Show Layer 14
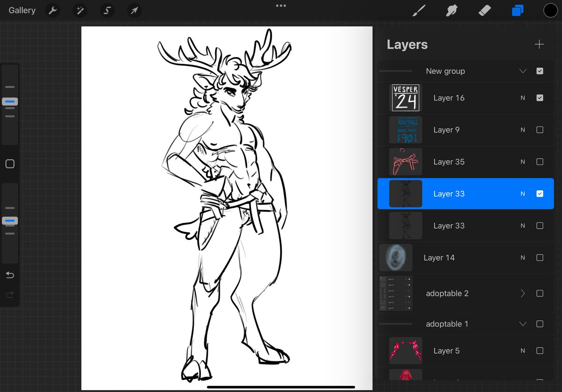The height and width of the screenshot is (392, 562). tap(540, 257)
